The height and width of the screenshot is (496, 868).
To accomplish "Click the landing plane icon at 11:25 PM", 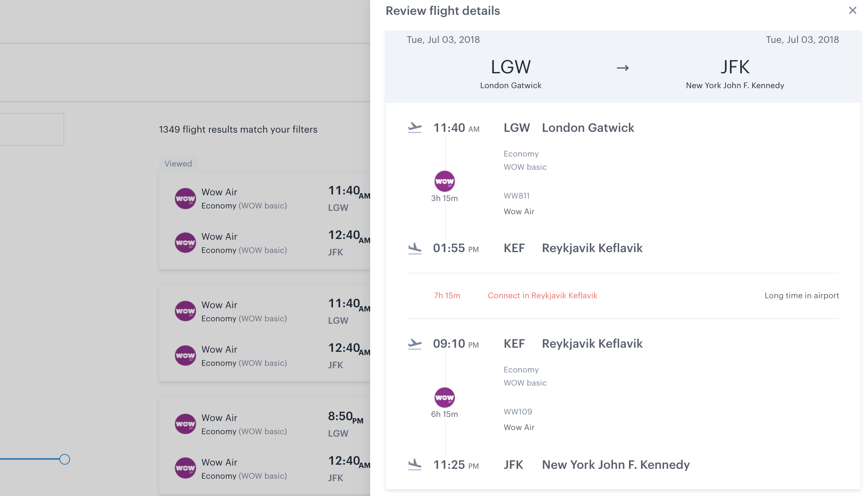I will 415,465.
